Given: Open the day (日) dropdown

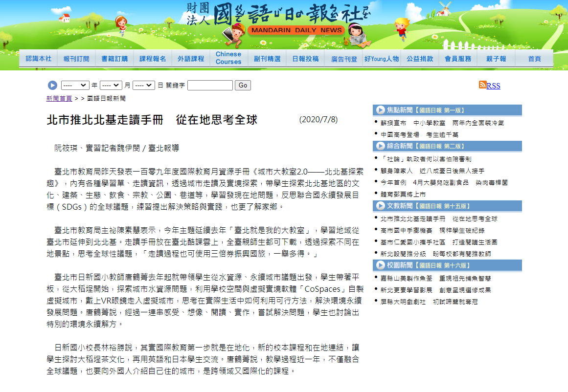Looking at the screenshot, I should point(143,85).
